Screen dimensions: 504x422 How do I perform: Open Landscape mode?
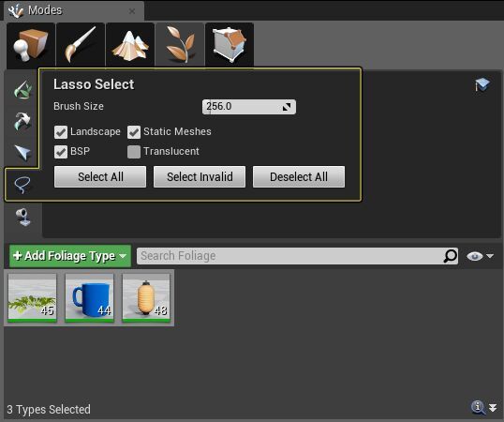pos(130,45)
